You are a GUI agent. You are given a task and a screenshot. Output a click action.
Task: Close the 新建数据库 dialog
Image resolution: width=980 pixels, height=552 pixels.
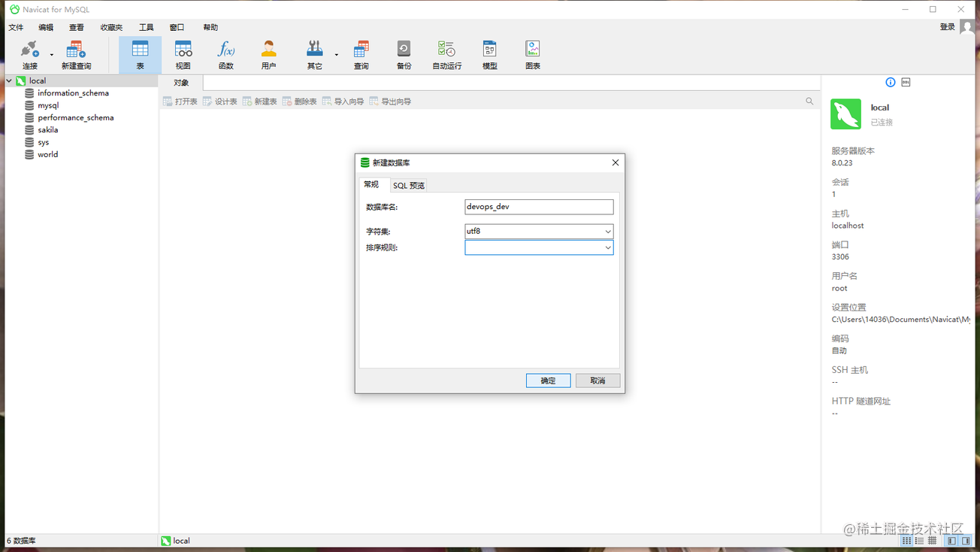[615, 162]
